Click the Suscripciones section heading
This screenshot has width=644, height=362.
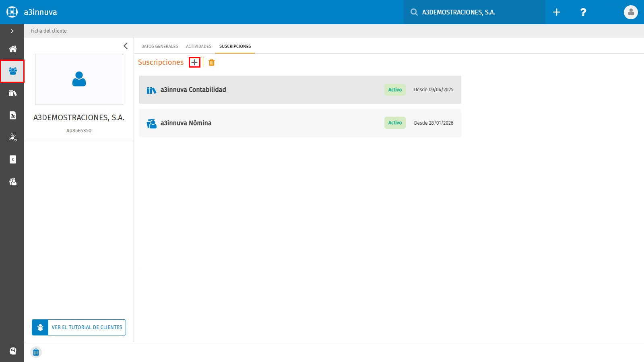[161, 62]
